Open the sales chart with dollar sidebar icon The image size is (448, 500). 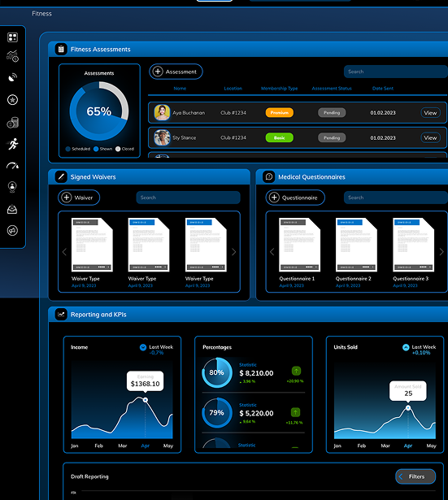coord(12,56)
